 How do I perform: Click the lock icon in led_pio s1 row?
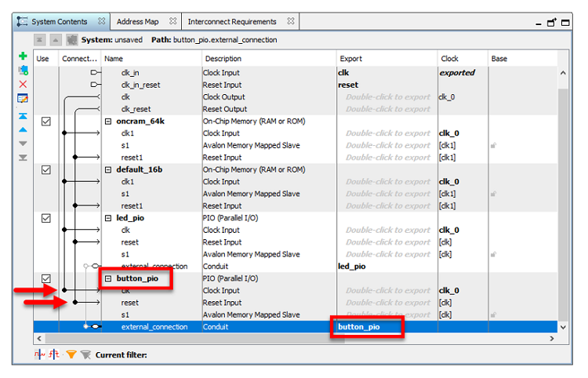493,254
